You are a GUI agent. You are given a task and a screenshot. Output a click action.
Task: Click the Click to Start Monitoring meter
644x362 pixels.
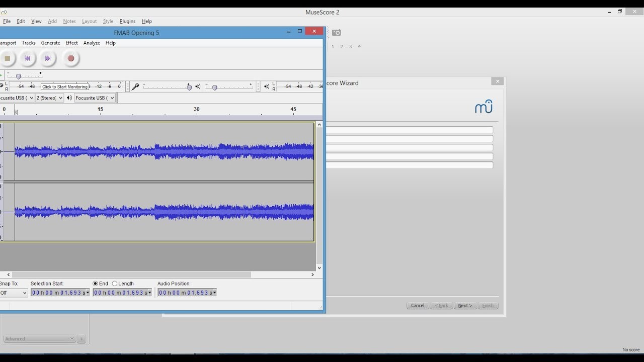click(65, 86)
